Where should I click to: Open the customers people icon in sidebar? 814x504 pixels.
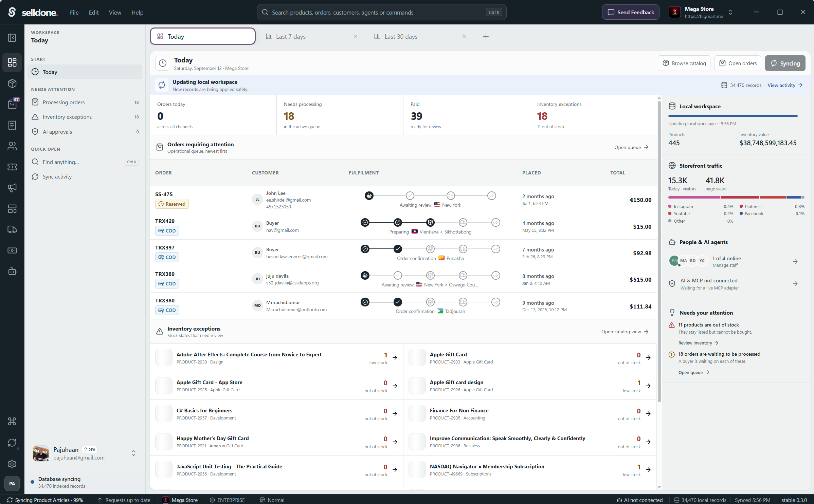coord(12,146)
